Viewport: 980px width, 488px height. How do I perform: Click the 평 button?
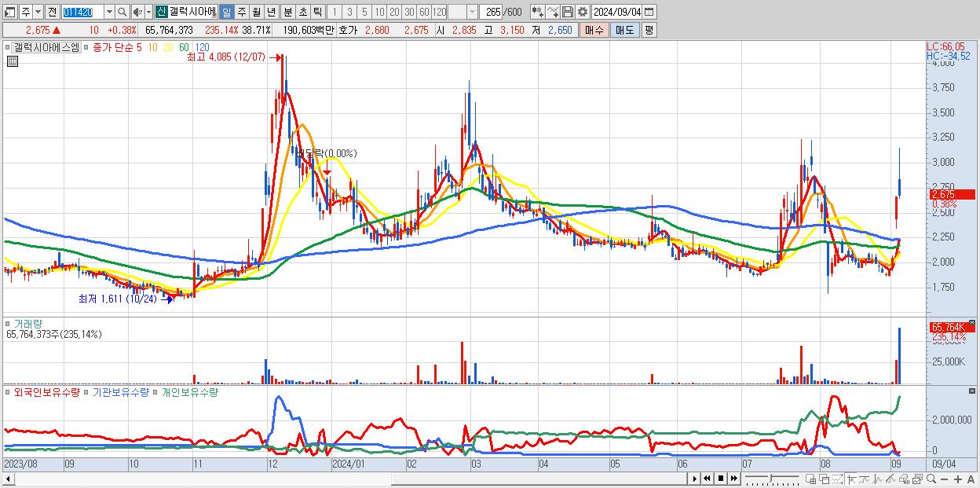click(649, 30)
